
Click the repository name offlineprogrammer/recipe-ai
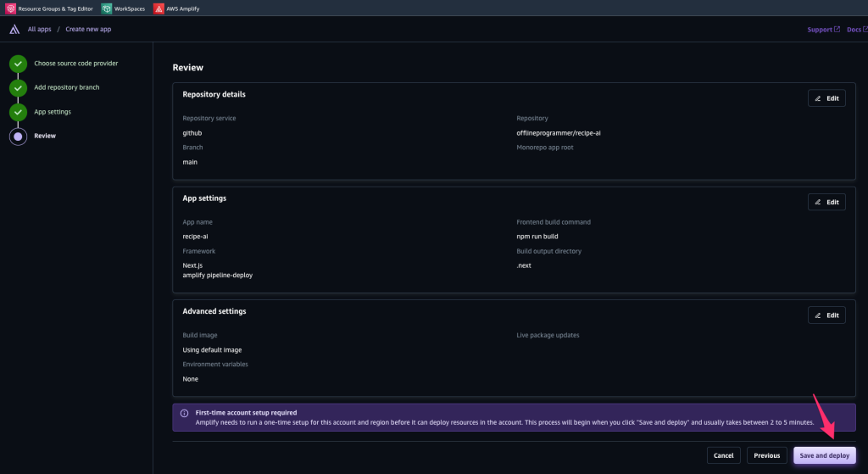coord(559,133)
